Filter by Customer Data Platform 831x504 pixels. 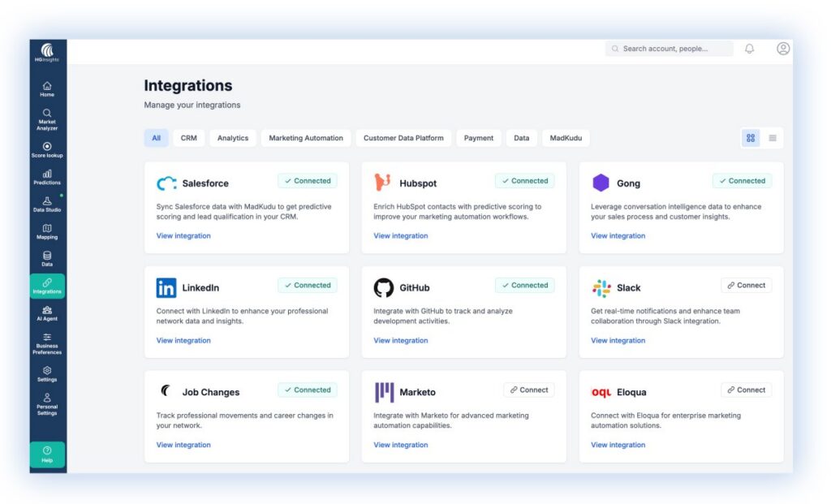click(403, 138)
